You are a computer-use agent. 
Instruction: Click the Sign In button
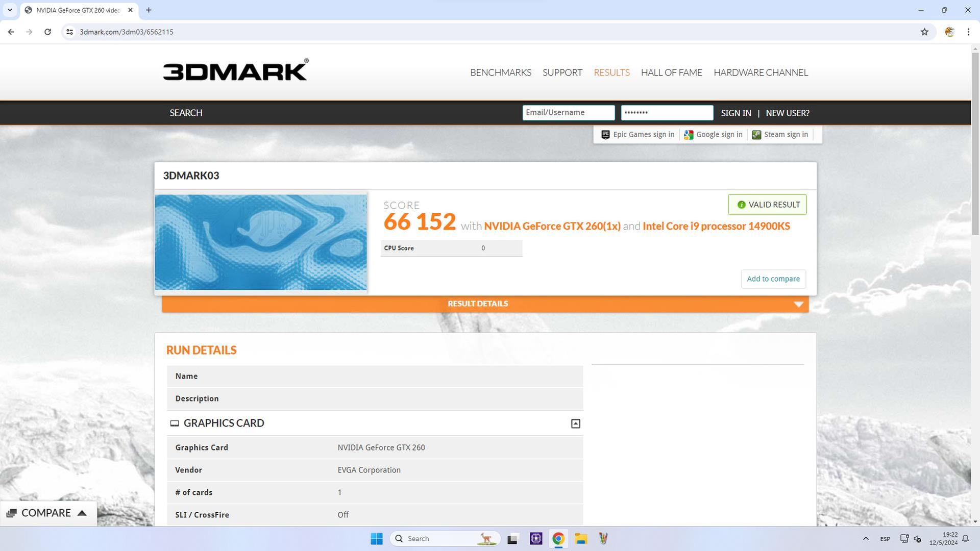click(736, 113)
